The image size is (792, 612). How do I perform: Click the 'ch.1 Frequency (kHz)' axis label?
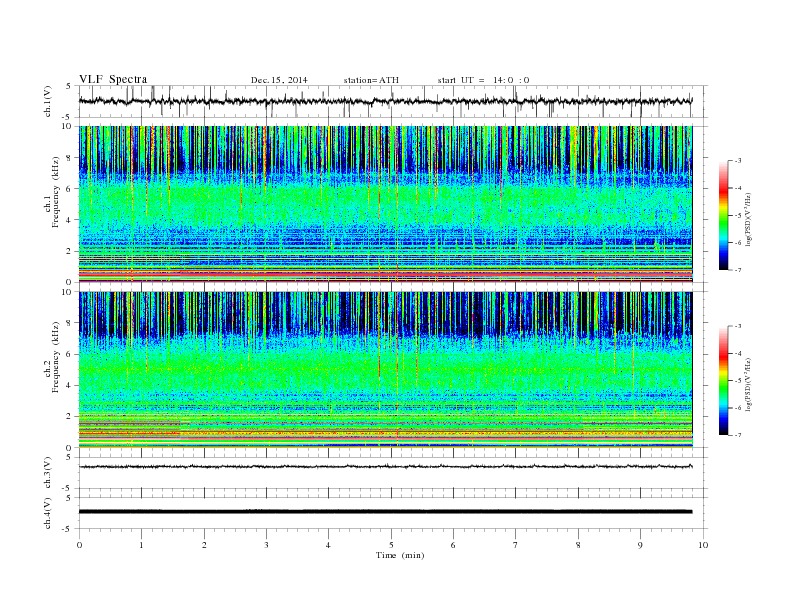52,192
